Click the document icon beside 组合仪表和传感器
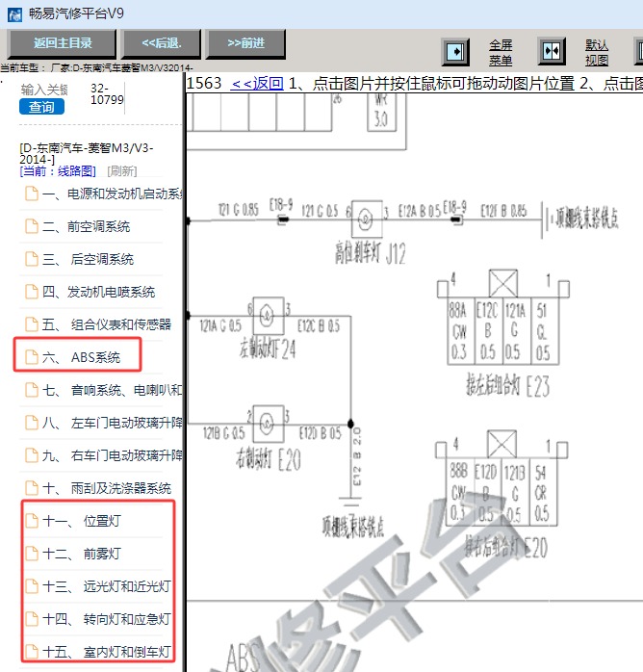 tap(31, 324)
